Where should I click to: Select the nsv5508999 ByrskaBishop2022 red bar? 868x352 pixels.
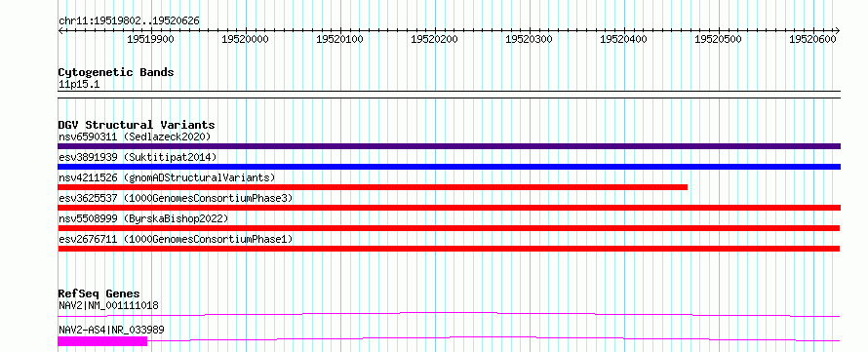click(449, 228)
